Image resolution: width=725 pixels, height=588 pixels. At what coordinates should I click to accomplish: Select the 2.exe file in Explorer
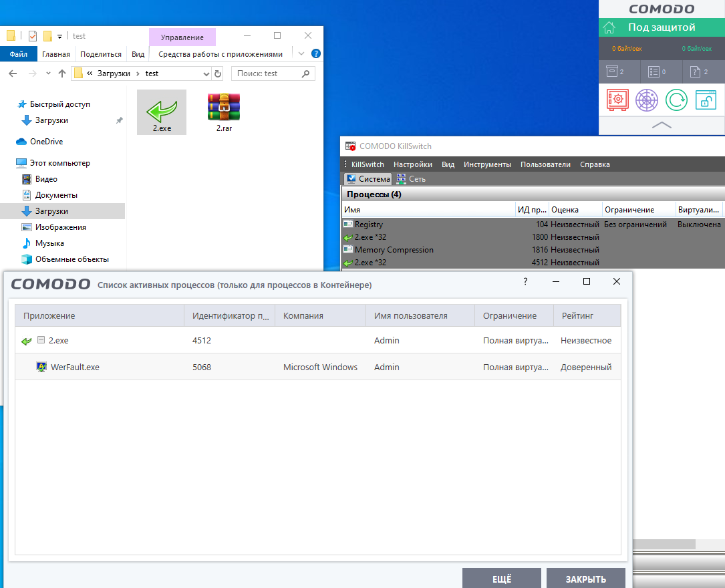[161, 112]
